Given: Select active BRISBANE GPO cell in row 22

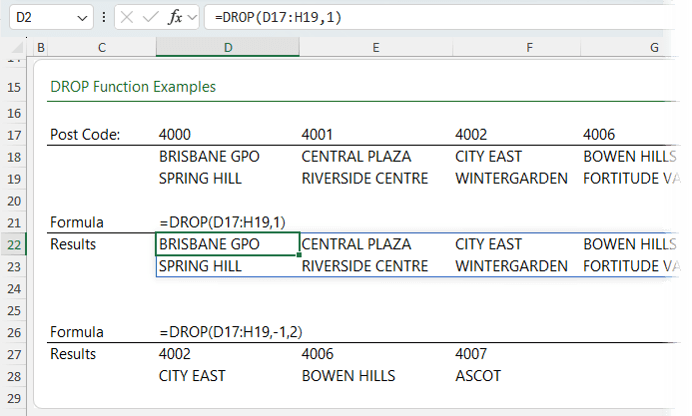Looking at the screenshot, I should click(228, 244).
